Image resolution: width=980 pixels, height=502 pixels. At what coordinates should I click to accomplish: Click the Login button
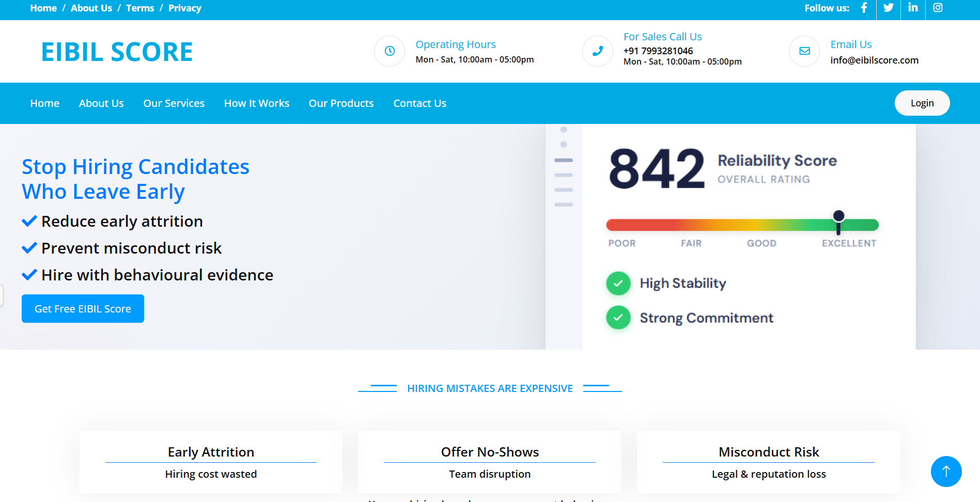922,103
